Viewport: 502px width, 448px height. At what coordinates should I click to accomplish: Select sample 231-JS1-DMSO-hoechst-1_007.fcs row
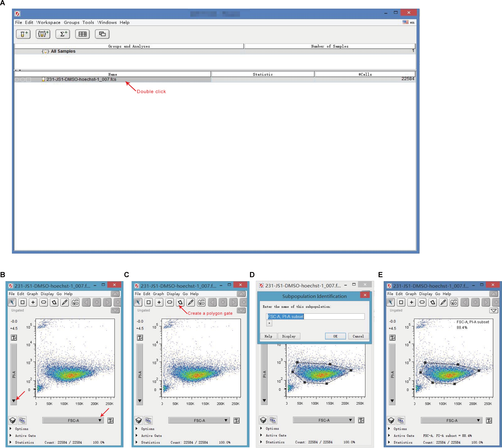point(81,79)
